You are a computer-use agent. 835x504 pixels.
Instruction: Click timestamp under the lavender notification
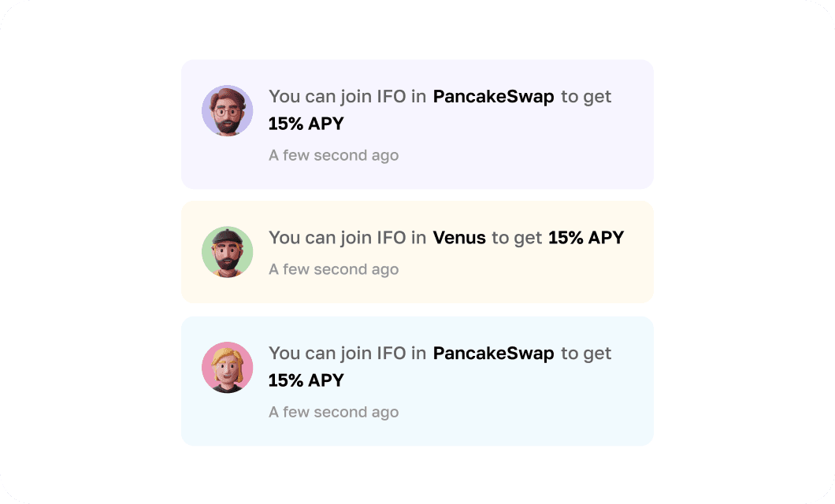point(334,155)
